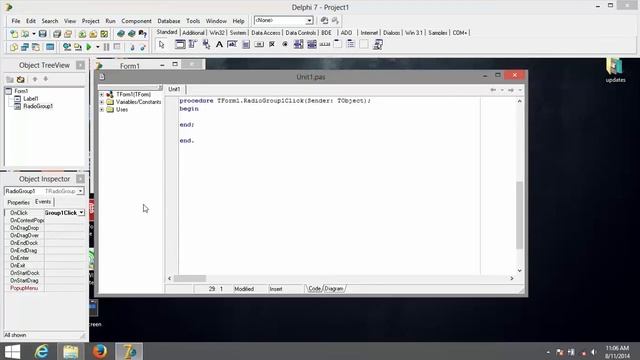
Task: Click the code editor vertical scrollbar
Action: point(520,185)
